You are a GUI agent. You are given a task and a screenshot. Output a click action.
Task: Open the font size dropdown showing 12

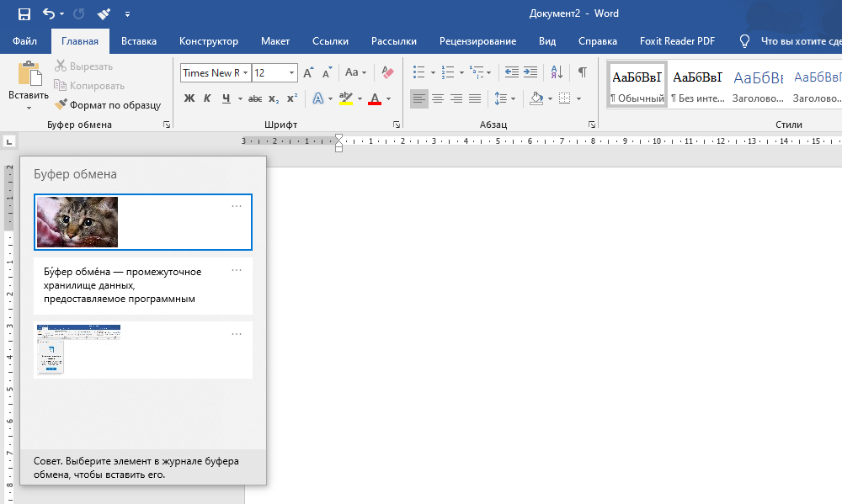coord(291,73)
